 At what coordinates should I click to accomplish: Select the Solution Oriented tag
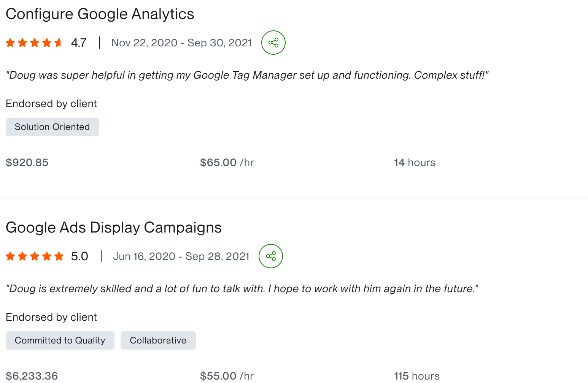click(52, 127)
